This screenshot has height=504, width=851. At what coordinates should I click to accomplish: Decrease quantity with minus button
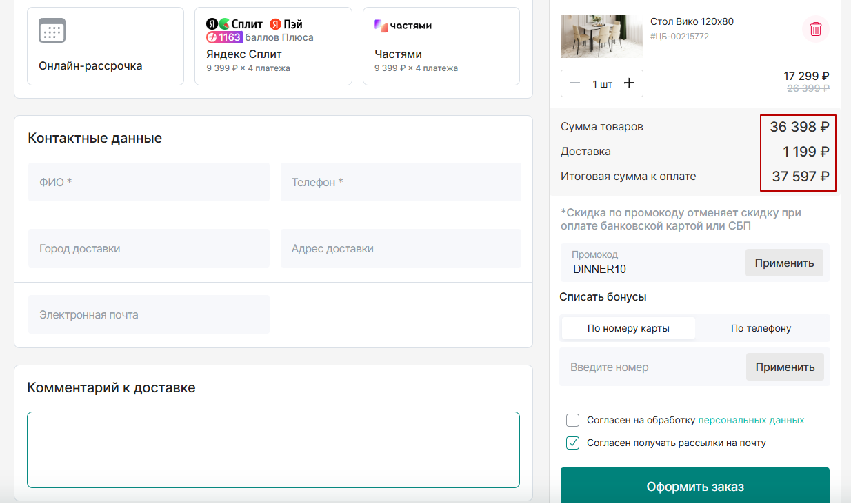(575, 83)
